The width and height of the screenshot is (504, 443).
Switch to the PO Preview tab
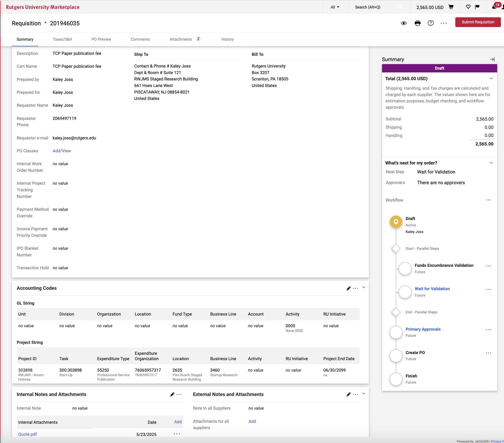tap(101, 39)
